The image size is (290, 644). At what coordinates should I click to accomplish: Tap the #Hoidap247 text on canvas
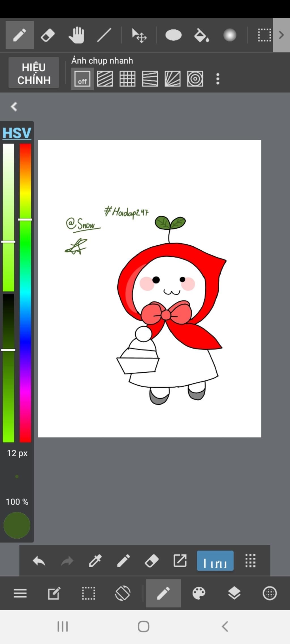pyautogui.click(x=126, y=212)
